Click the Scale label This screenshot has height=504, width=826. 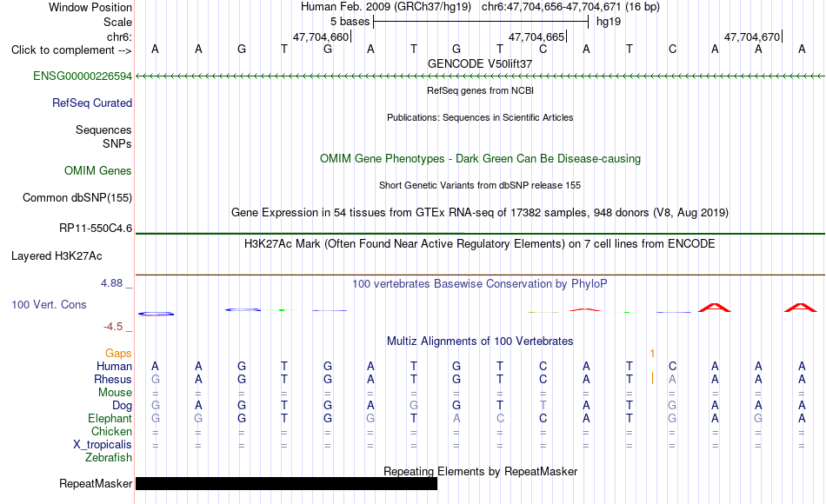(117, 22)
